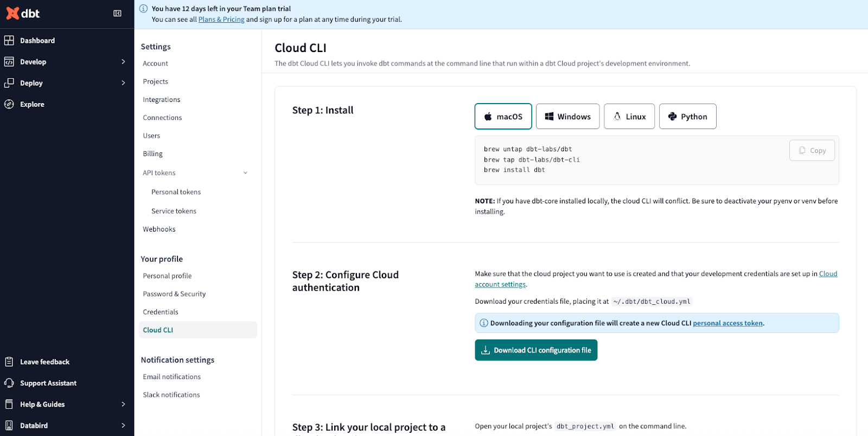
Task: Expand the Deploy menu chevron
Action: pyautogui.click(x=123, y=83)
